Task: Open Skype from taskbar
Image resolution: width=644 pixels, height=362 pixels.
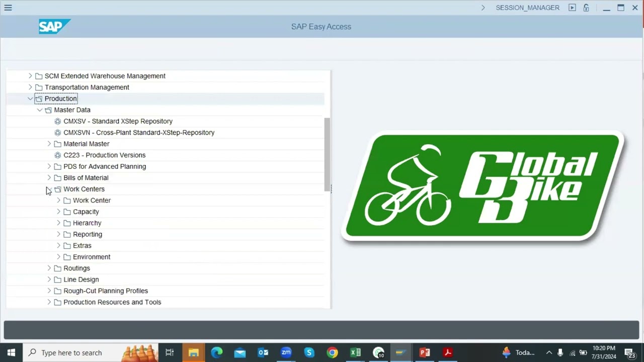Action: [x=309, y=352]
